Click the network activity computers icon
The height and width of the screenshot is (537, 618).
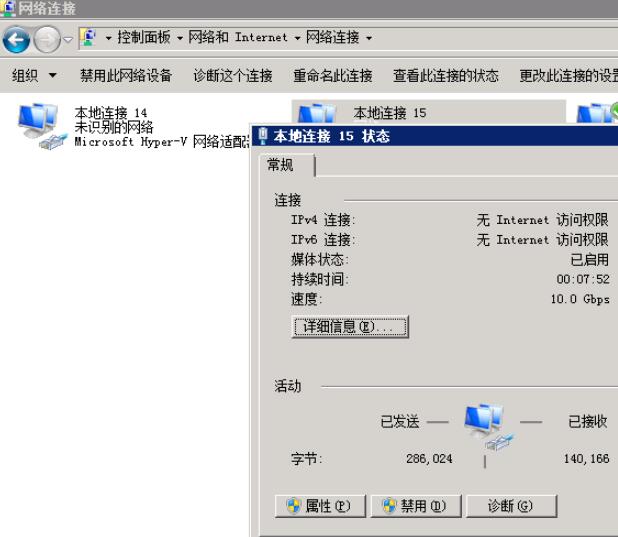coord(489,426)
